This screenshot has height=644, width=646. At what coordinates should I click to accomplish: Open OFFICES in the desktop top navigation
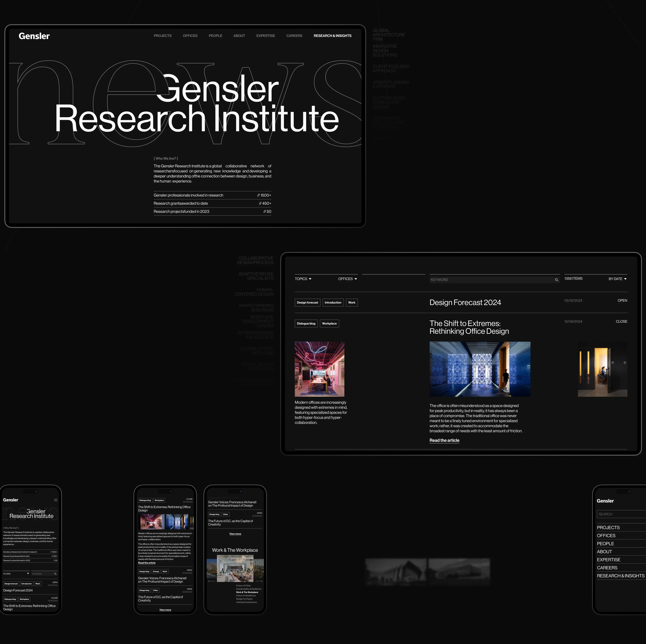point(190,36)
